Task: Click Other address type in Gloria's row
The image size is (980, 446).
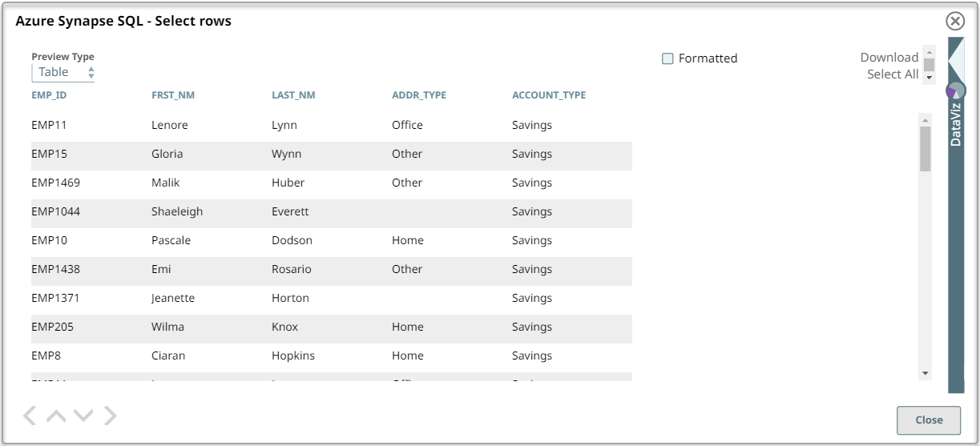Action: (x=407, y=154)
